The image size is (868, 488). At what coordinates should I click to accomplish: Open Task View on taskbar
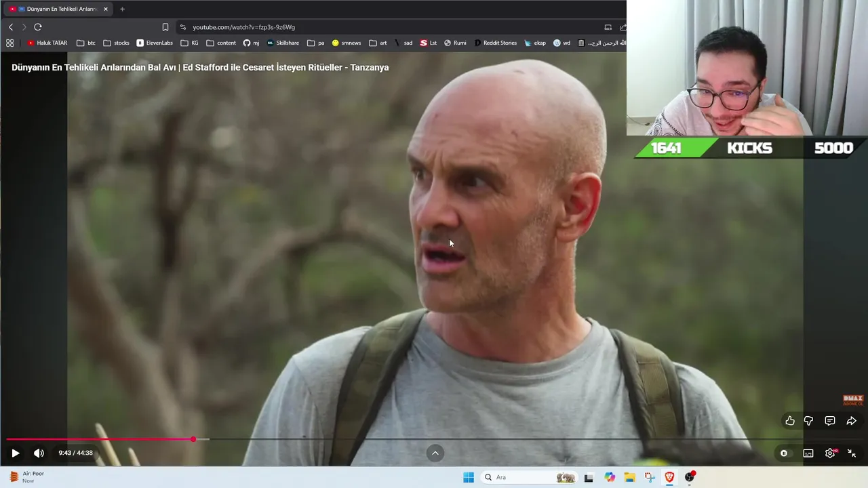589,477
